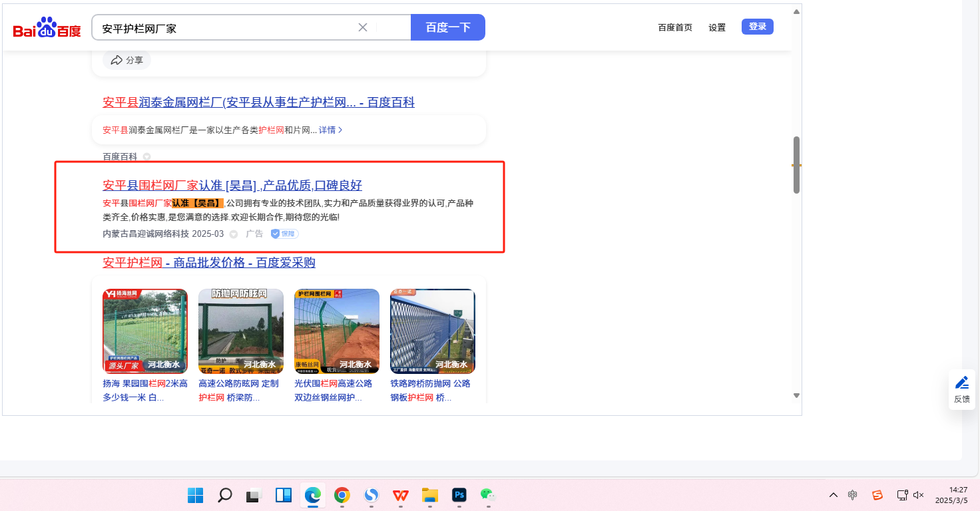
Task: Expand 详情 on the 润泰金属网栏厂 snippet
Action: click(330, 130)
